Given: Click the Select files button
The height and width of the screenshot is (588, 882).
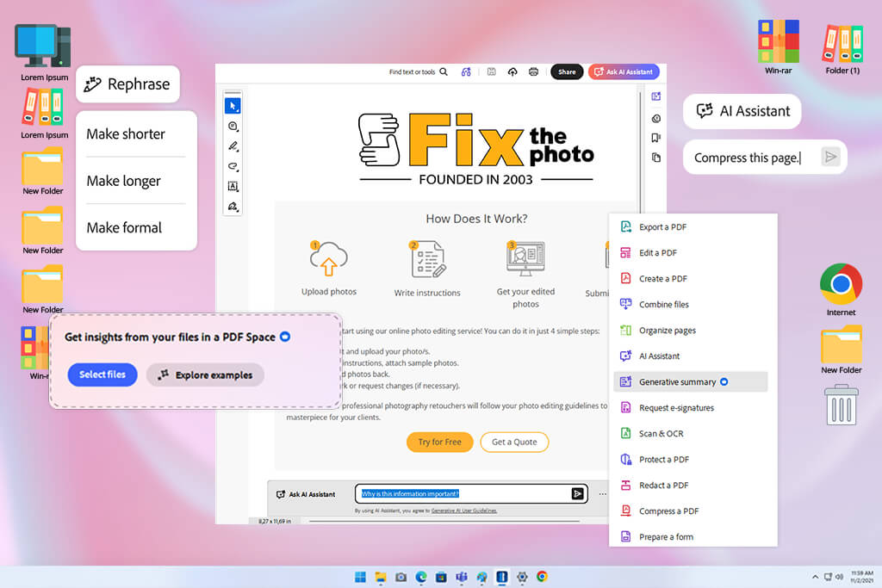Looking at the screenshot, I should [102, 374].
